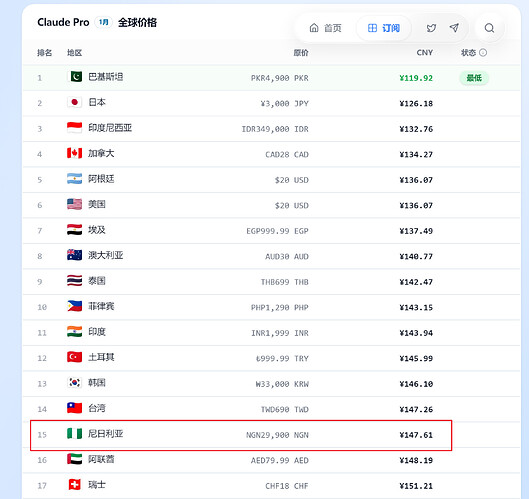Click the 1月 month badge
Screen dimensions: 529x499
point(103,22)
